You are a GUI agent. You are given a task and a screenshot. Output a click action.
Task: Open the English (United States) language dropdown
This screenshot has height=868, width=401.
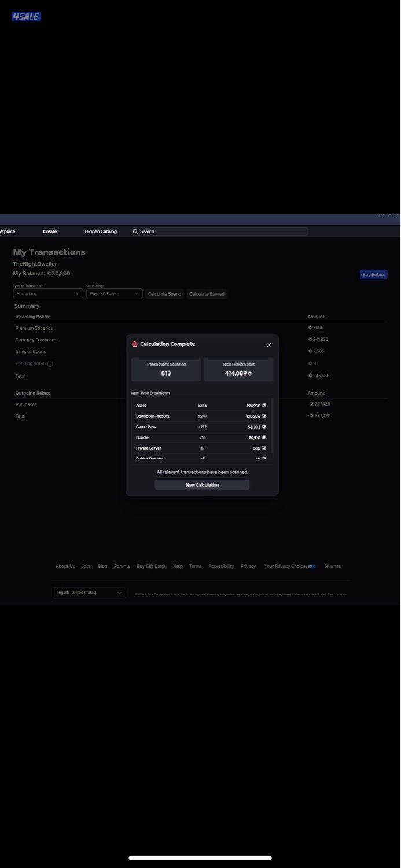[89, 593]
